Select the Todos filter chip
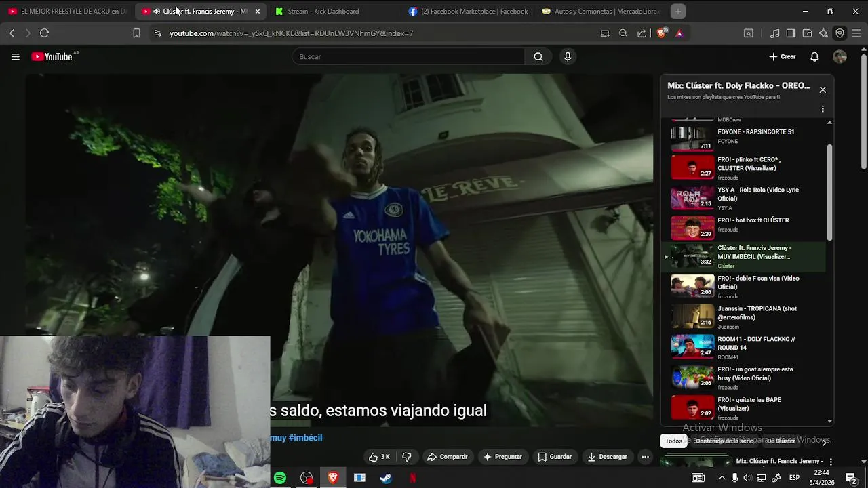 coord(673,441)
